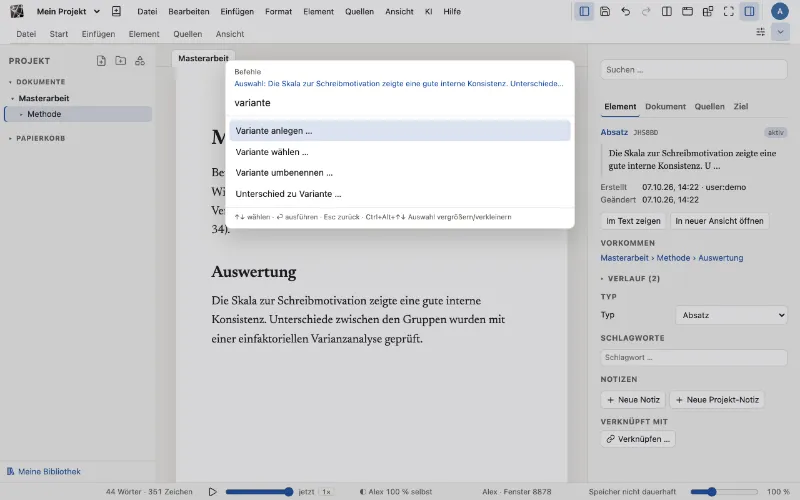Choose 'Variante anlegen …' command

pyautogui.click(x=399, y=131)
